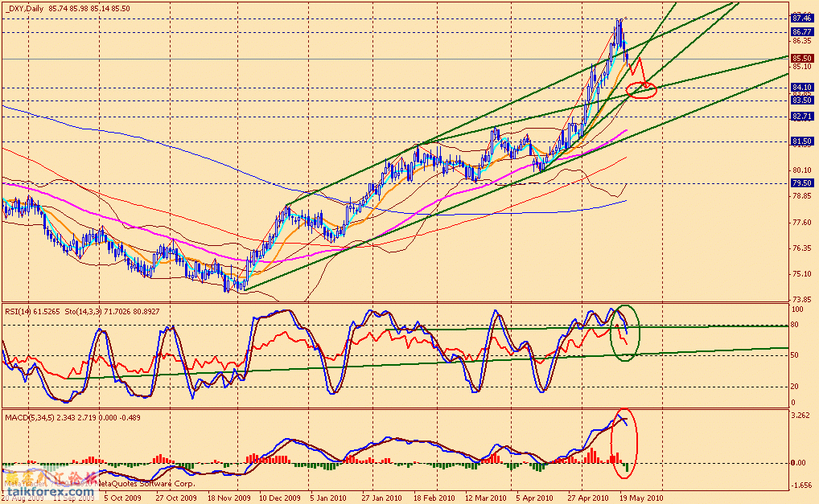Click the current price 85.50 label

tap(802, 59)
